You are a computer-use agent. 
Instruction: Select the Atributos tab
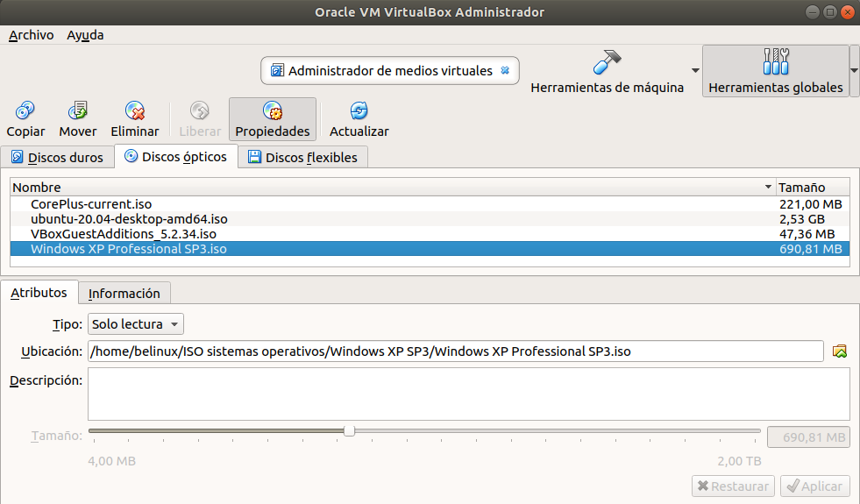point(39,292)
